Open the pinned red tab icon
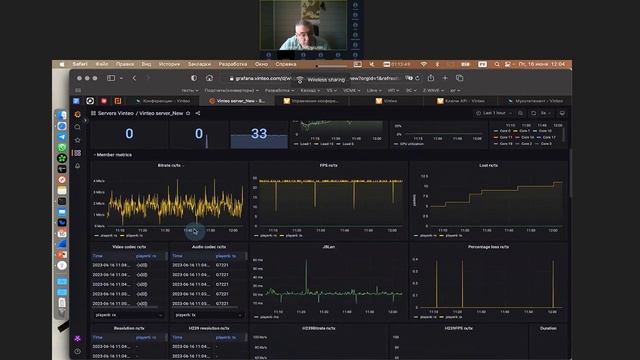Viewport: 640px width, 360px height. tap(104, 101)
